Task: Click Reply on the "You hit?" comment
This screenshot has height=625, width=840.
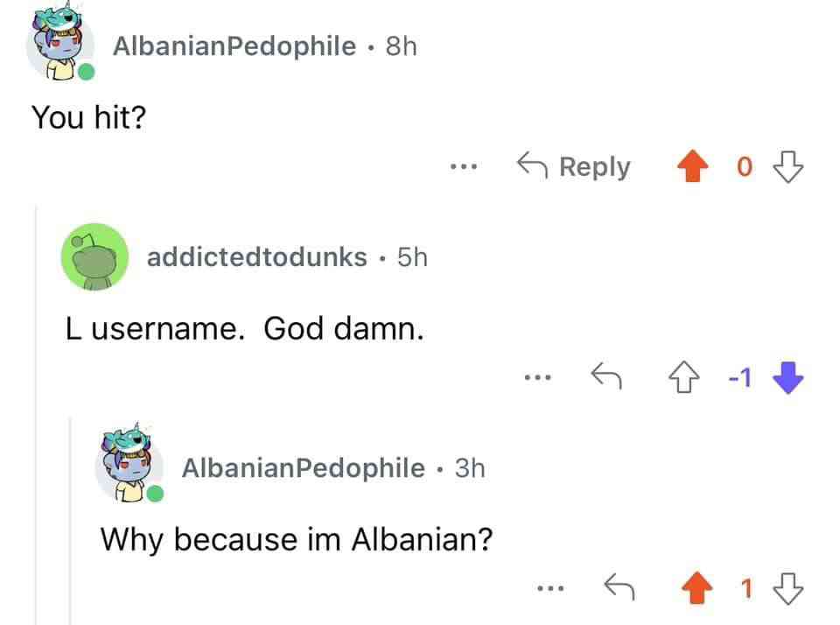Action: [573, 166]
